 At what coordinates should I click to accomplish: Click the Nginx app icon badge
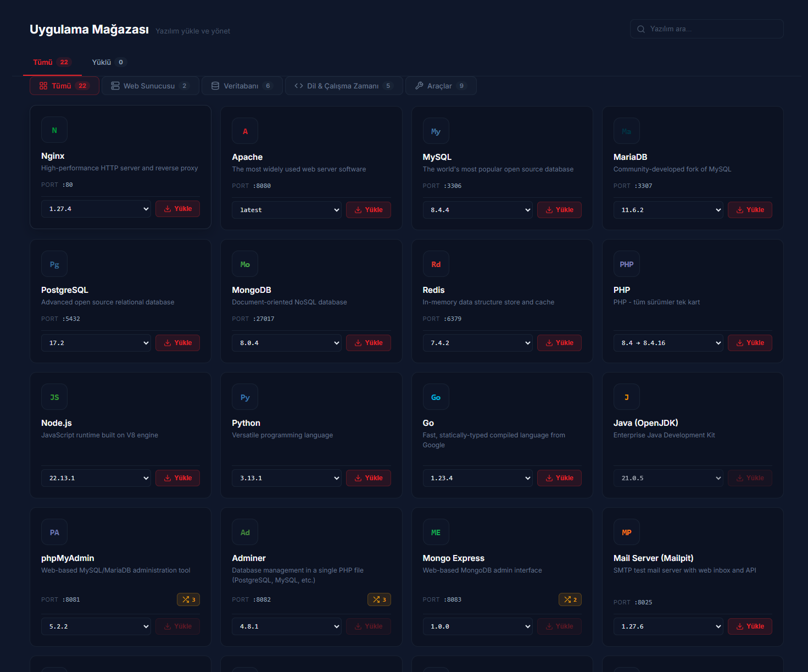click(x=54, y=130)
